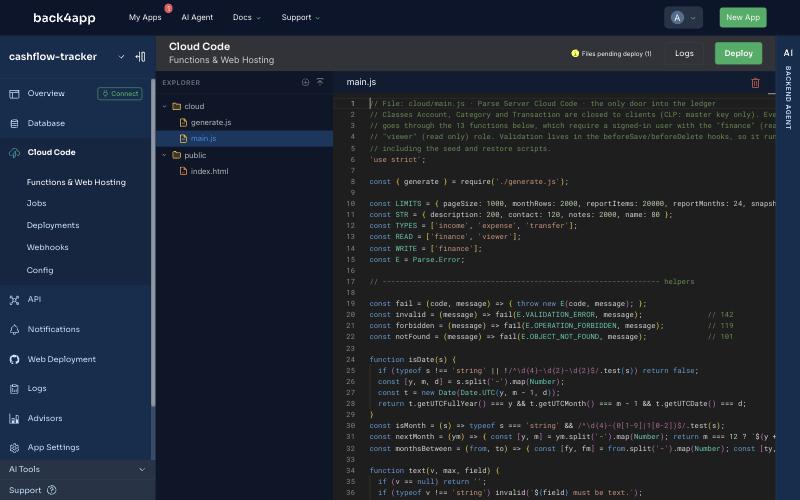800x500 pixels.
Task: Click the user avatar A
Action: [677, 18]
